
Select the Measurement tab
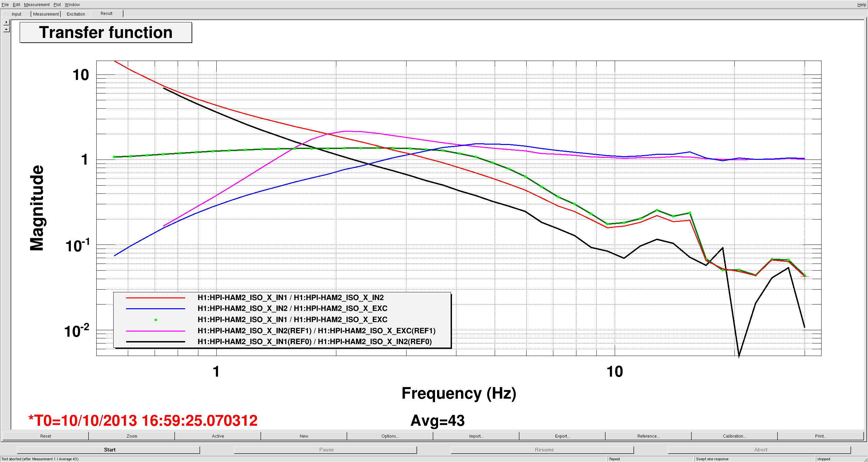(46, 14)
